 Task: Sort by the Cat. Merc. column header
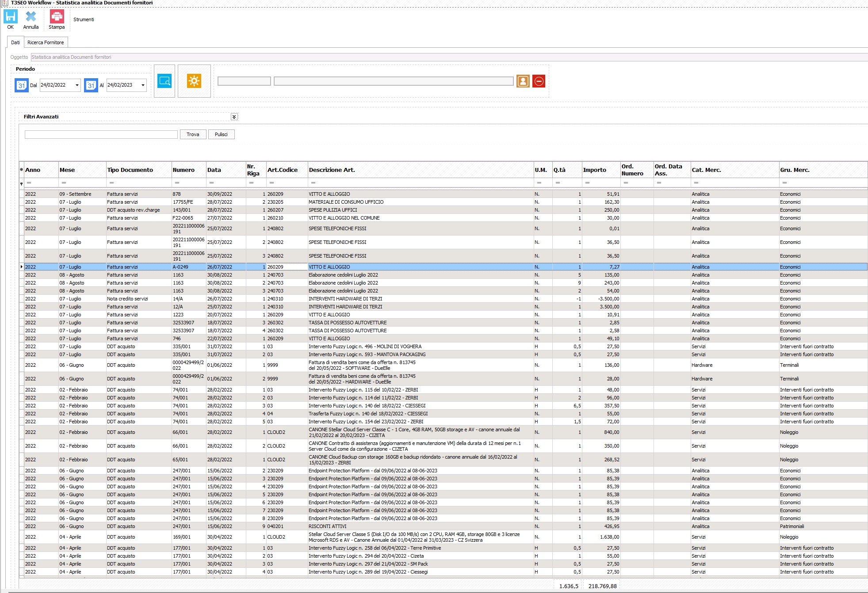[x=735, y=170]
